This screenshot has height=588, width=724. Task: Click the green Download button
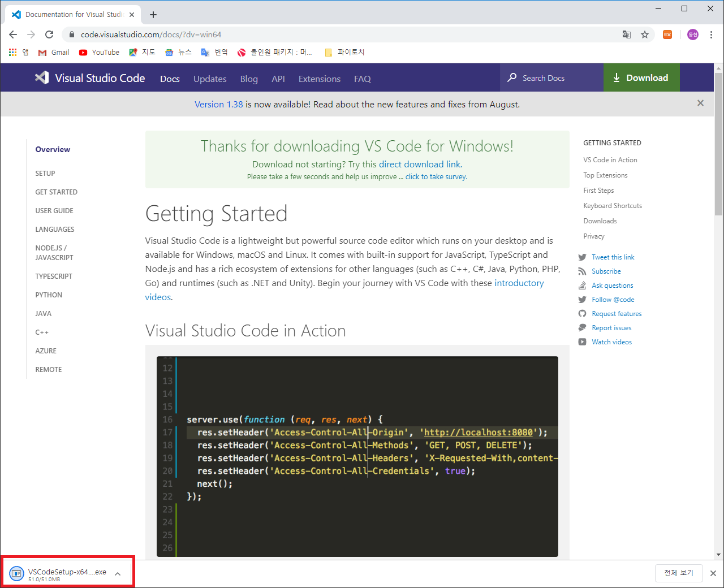pyautogui.click(x=641, y=77)
